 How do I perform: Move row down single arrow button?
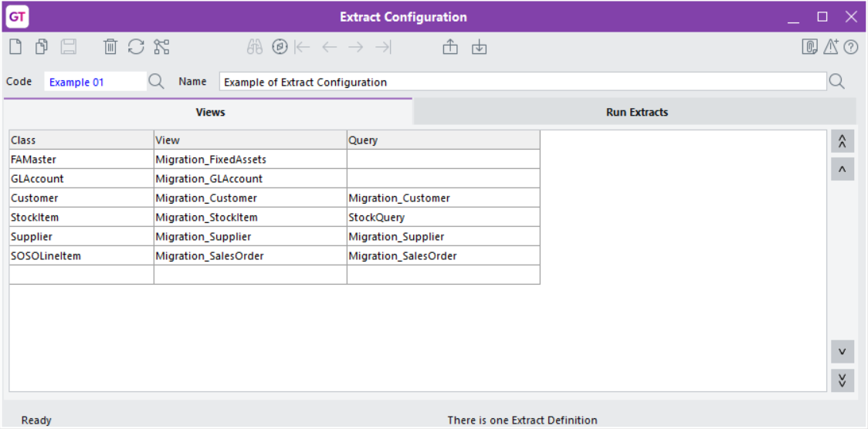coord(843,352)
